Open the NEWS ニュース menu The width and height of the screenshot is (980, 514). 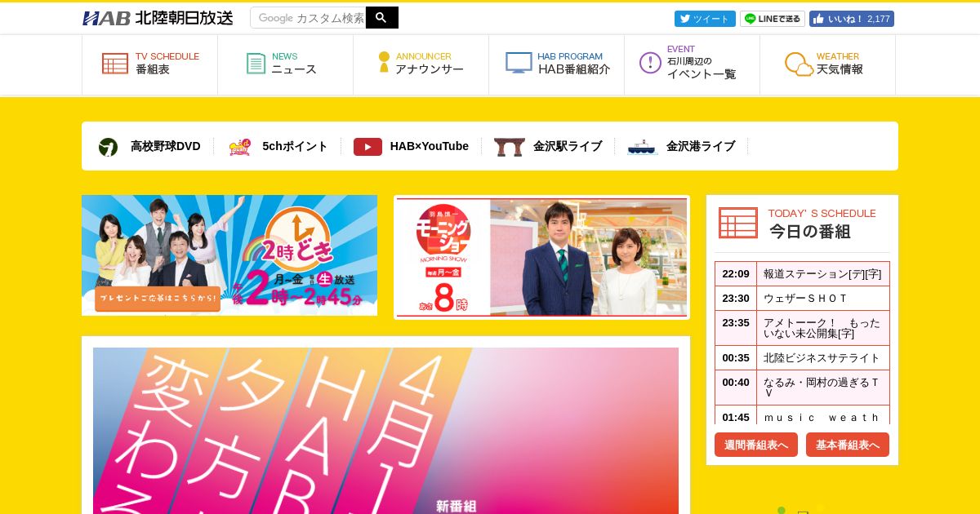285,64
